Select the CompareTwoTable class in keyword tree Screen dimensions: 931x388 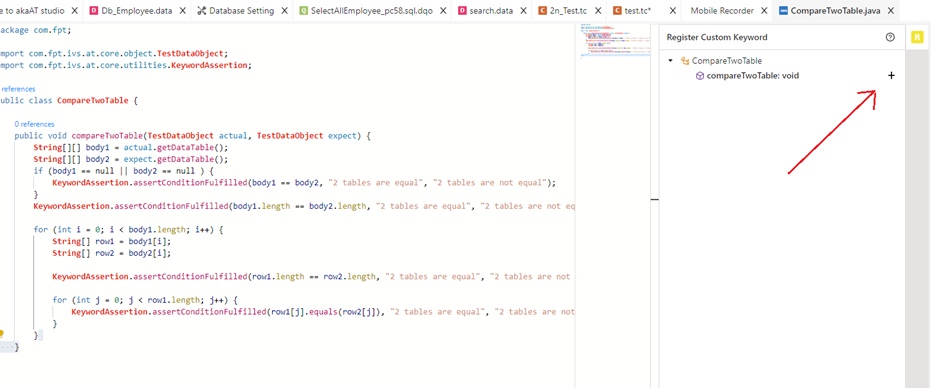pos(727,61)
